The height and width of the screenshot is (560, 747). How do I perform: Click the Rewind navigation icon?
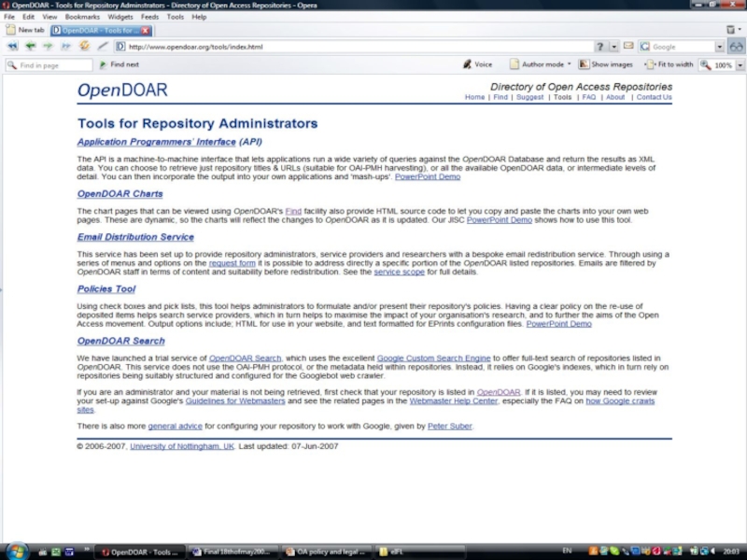pos(12,46)
